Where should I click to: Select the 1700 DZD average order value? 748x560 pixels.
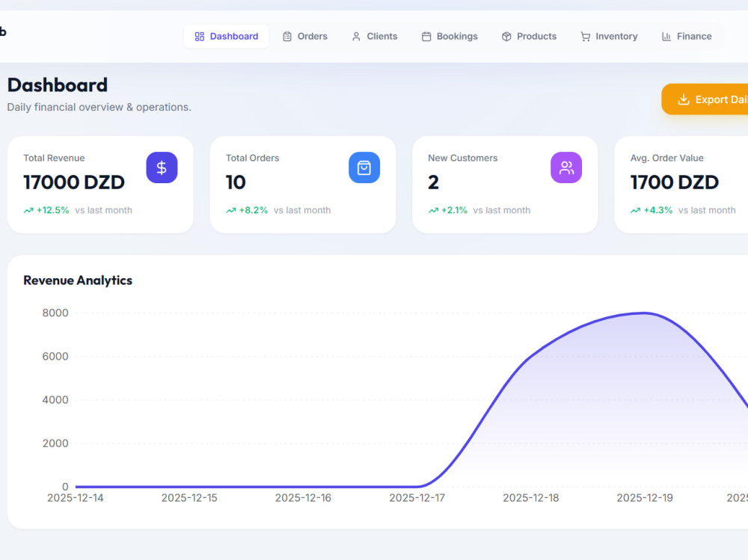[675, 182]
